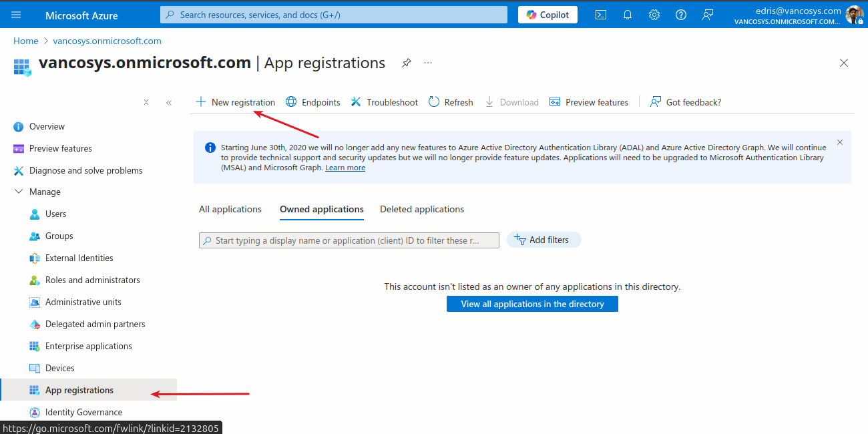The height and width of the screenshot is (434, 868).
Task: Click the Troubleshoot toolbar label
Action: tap(393, 102)
